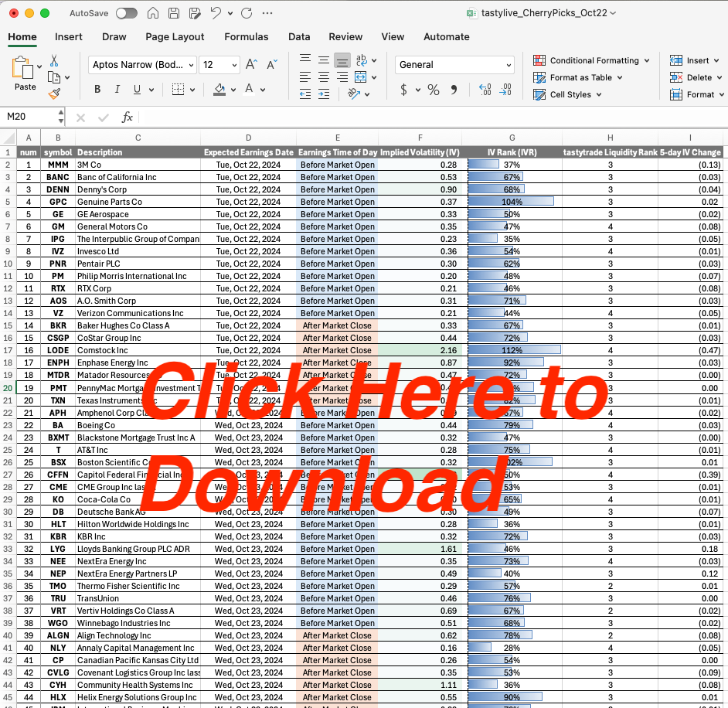Open the Undo history dropdown arrow
This screenshot has height=708, width=728.
(230, 13)
